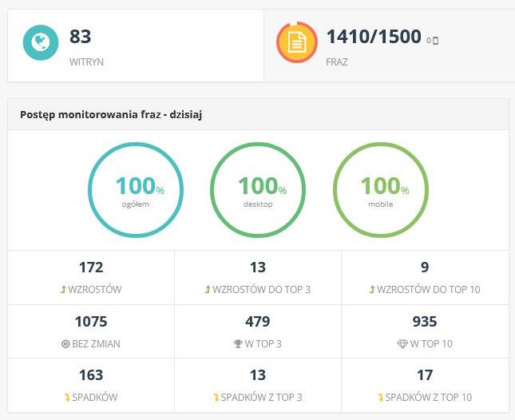515x420 pixels.
Task: Select the 1075 BEZ ZMIAN statistic
Action: coord(91,330)
